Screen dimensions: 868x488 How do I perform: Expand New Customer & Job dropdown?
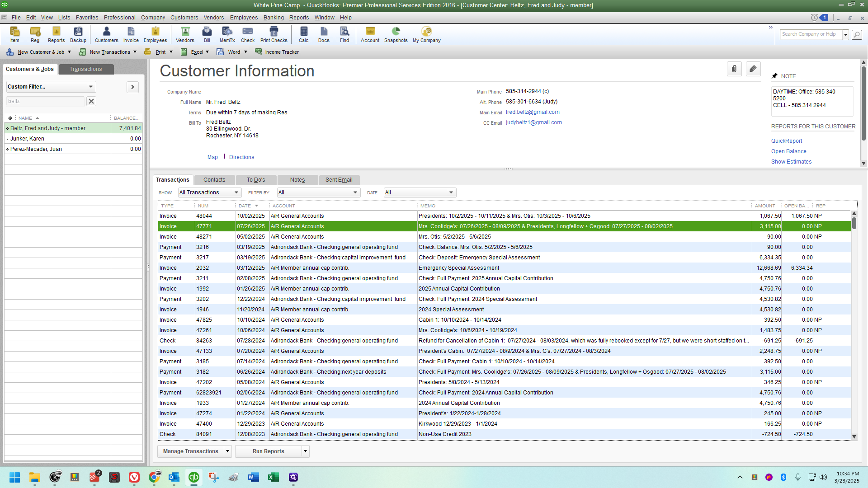tap(69, 52)
